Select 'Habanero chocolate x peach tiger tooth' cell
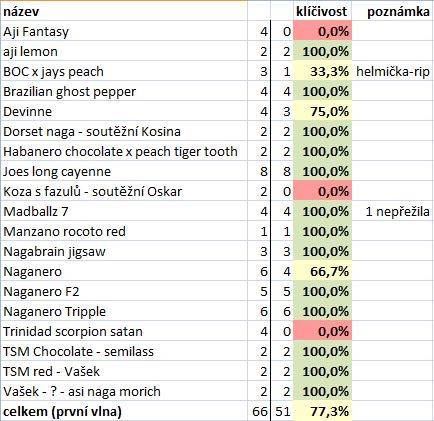Viewport: 434px width, 421px height. pos(124,151)
